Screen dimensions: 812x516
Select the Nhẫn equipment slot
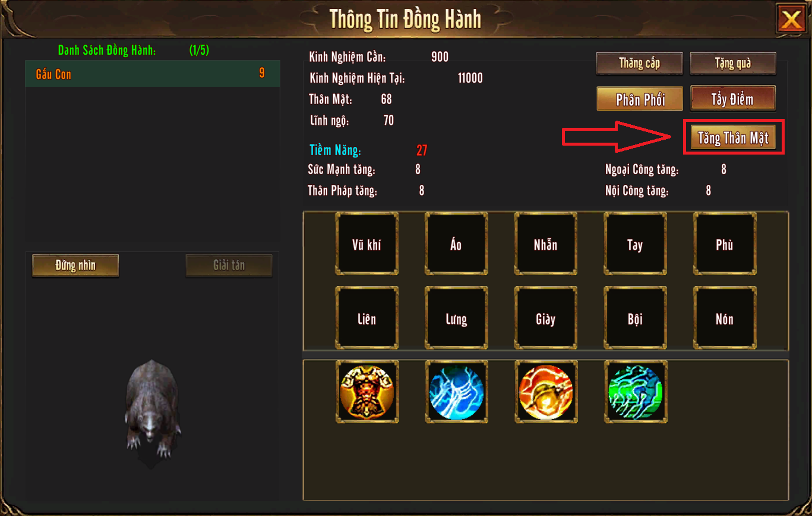545,244
